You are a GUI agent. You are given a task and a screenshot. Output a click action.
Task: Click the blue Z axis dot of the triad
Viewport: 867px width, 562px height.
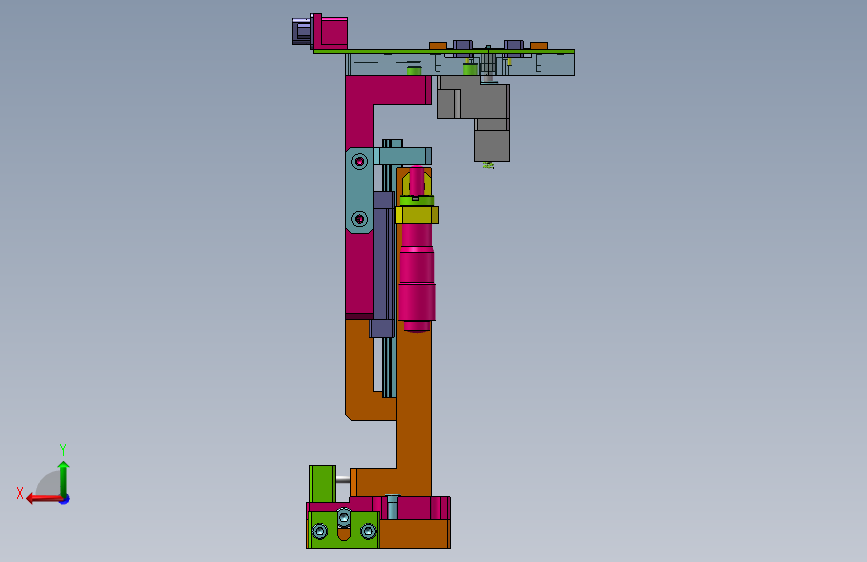65,499
